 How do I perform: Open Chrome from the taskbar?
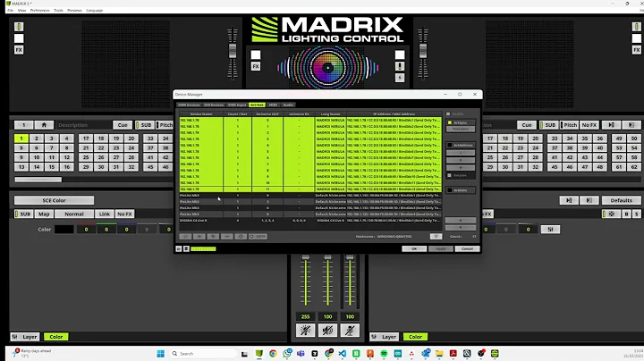[273, 354]
